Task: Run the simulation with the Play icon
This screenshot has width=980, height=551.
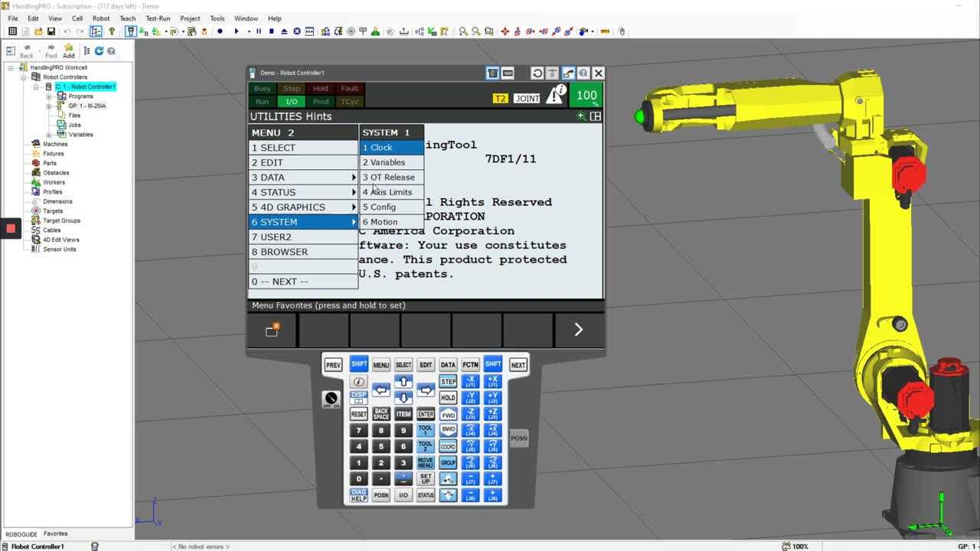Action: [237, 31]
